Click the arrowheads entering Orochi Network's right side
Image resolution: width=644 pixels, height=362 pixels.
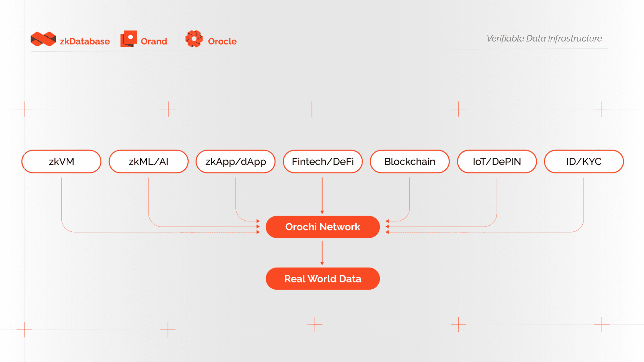coord(387,227)
